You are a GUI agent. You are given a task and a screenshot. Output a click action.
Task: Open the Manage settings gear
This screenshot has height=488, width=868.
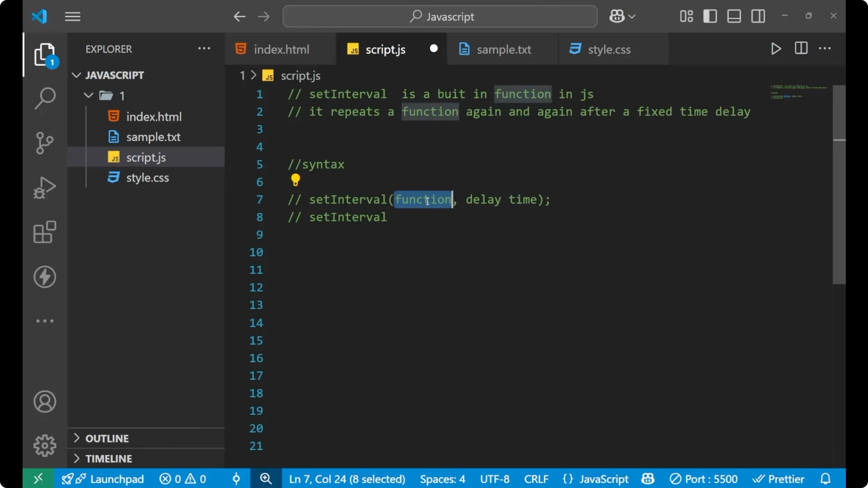click(x=45, y=445)
